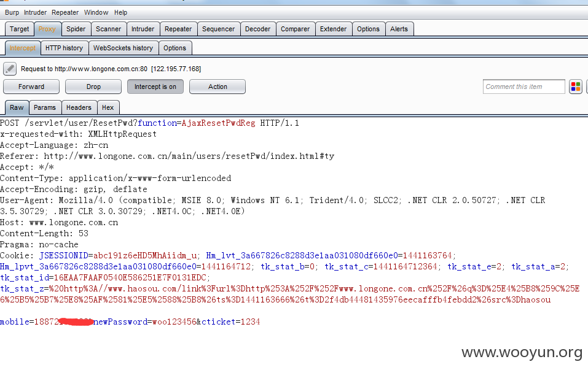Click the Content-Length: 53 line
588x370 pixels.
tap(44, 234)
